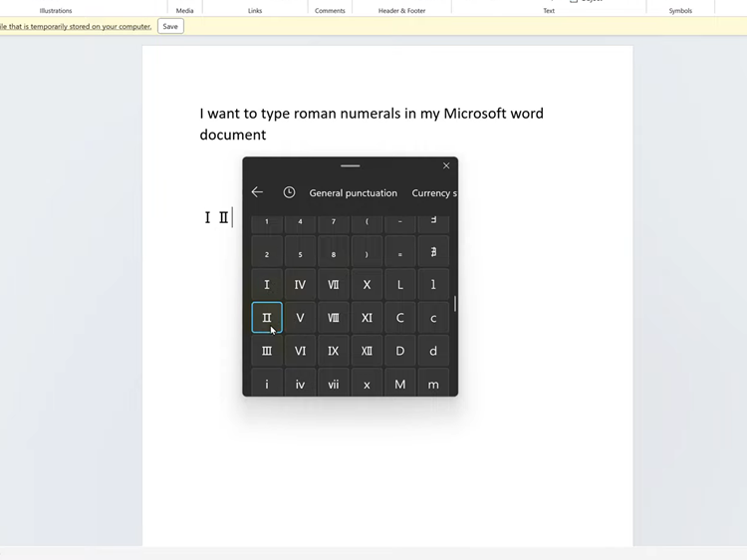The height and width of the screenshot is (560, 747).
Task: Insert the crossed-out ∄ symbol
Action: tap(433, 251)
